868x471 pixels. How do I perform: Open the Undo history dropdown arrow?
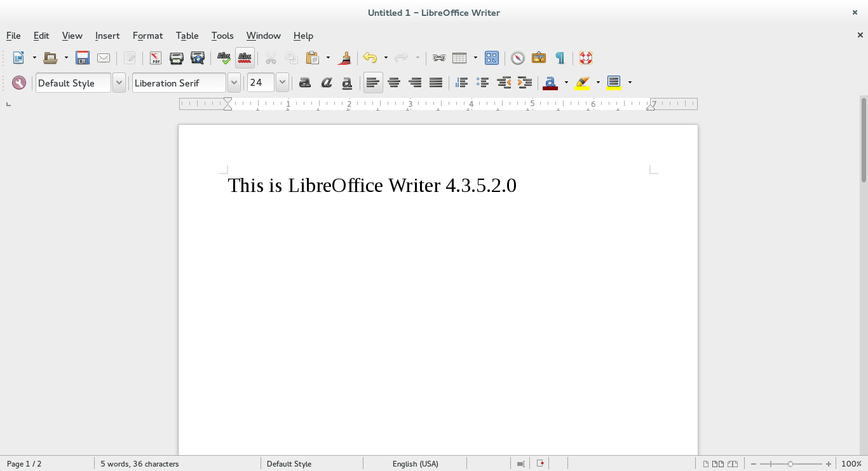coord(386,58)
